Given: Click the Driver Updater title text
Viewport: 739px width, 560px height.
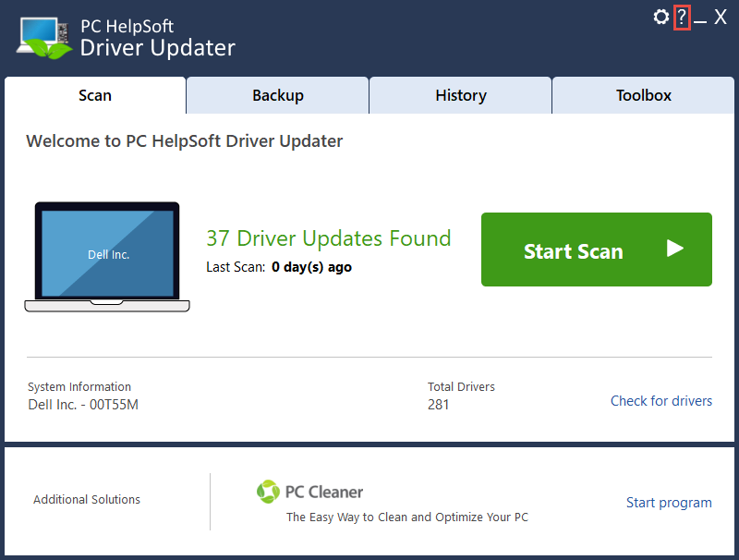Looking at the screenshot, I should 157,47.
